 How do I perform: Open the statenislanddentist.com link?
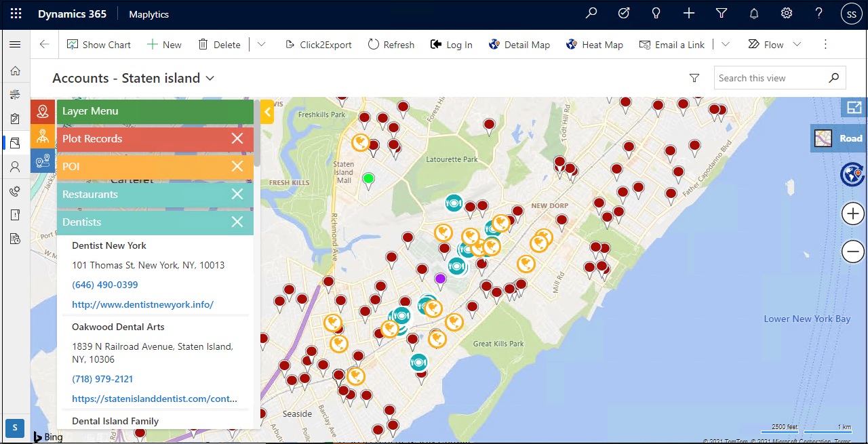tap(155, 399)
